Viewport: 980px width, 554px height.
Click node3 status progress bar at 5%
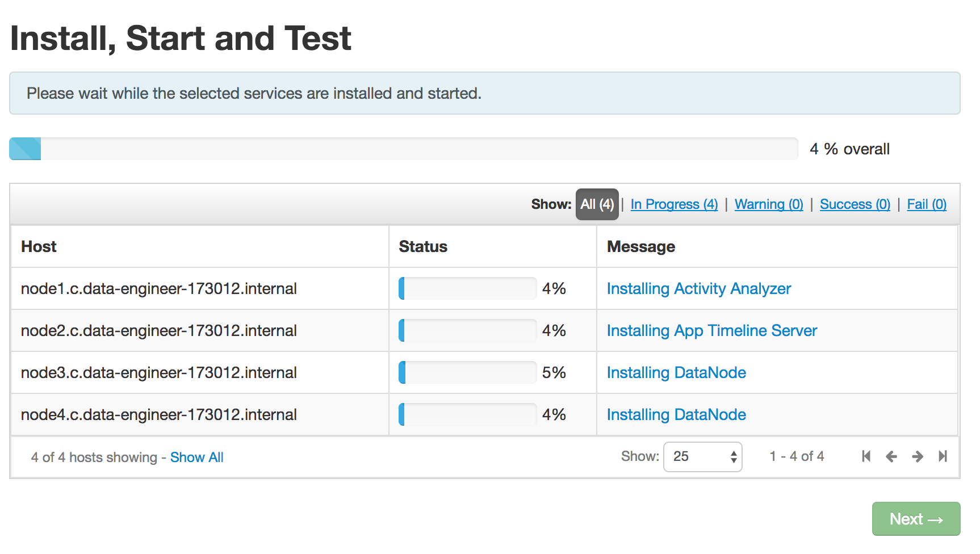467,373
